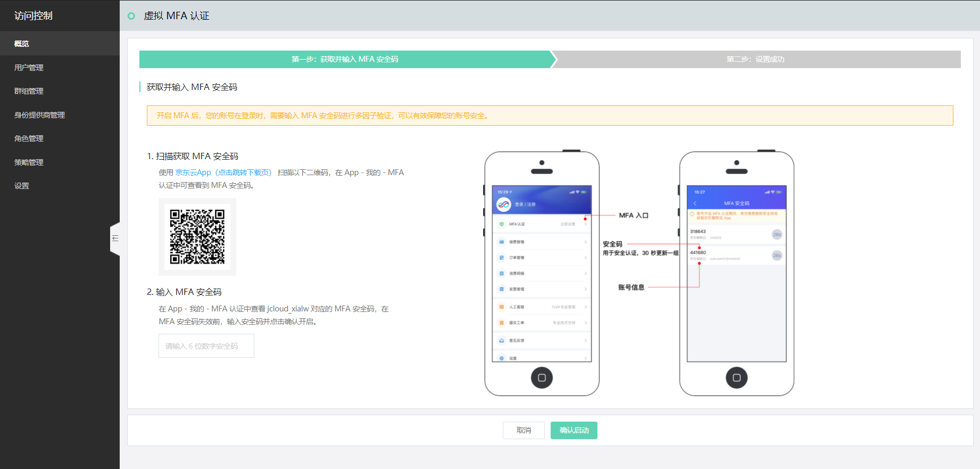Click the left phone illustration showing MFA entry

542,273
